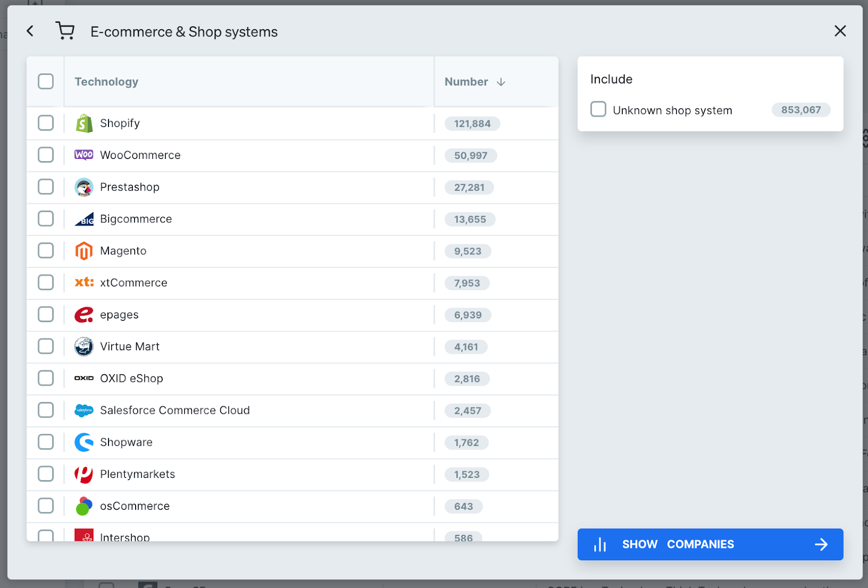Click the 9,523 count badge
868x588 pixels.
tap(468, 251)
